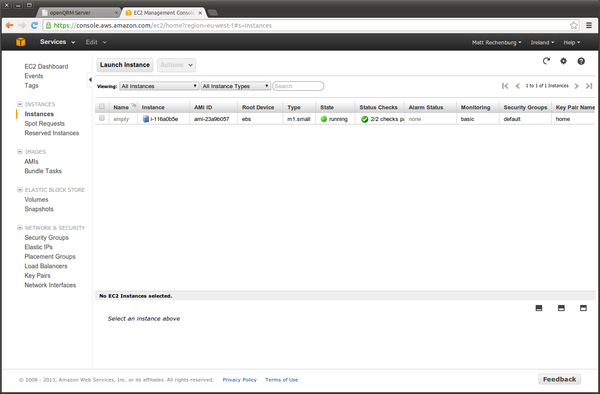Select checkbox for instance i-116a0b5e
The image size is (600, 394).
pos(102,118)
